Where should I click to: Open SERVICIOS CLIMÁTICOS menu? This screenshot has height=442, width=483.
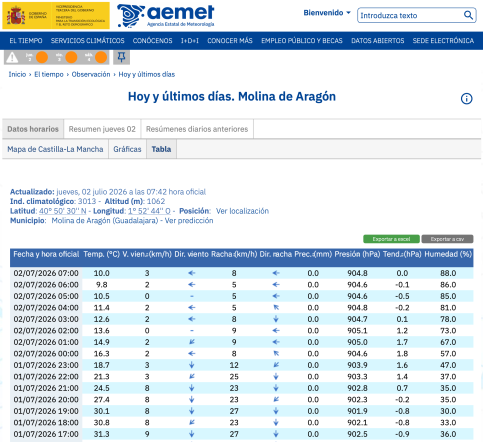(87, 41)
